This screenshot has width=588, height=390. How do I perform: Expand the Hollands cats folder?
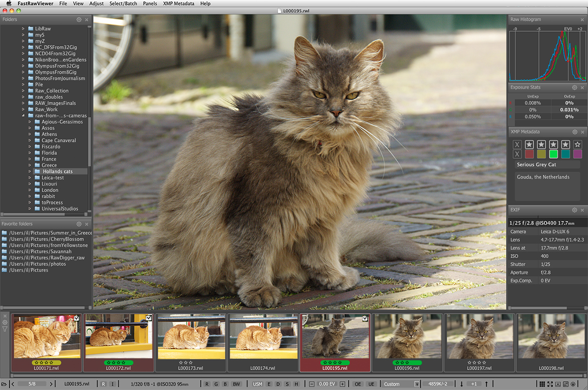click(x=30, y=172)
